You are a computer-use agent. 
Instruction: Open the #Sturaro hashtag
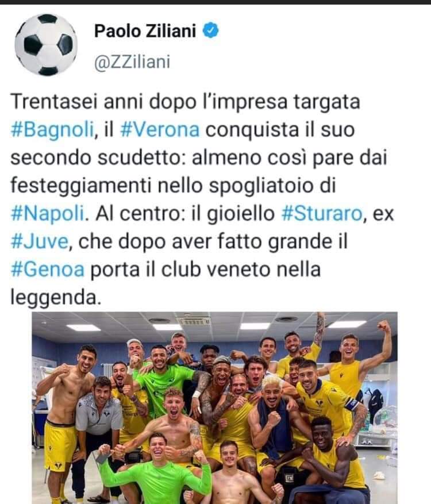coord(322,213)
